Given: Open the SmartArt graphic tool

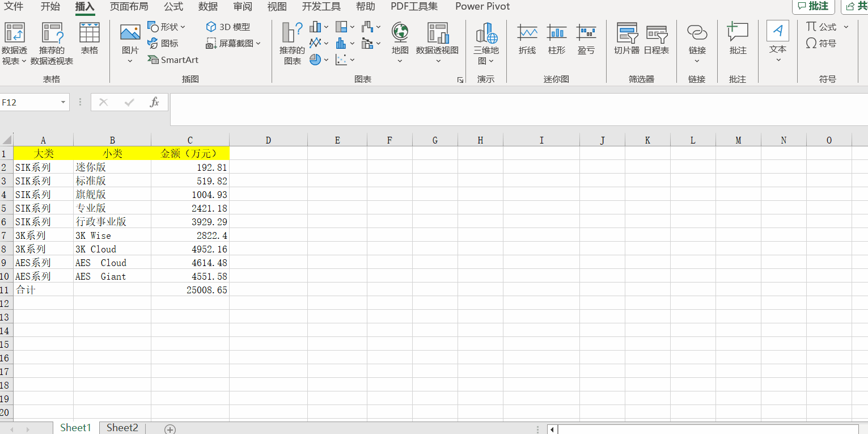Looking at the screenshot, I should pyautogui.click(x=173, y=60).
